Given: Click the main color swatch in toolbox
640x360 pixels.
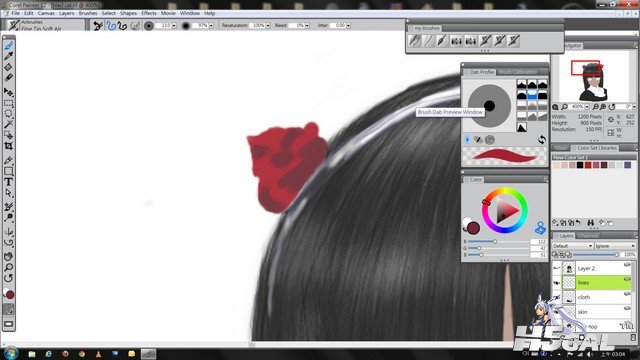Looking at the screenshot, I should point(10,295).
